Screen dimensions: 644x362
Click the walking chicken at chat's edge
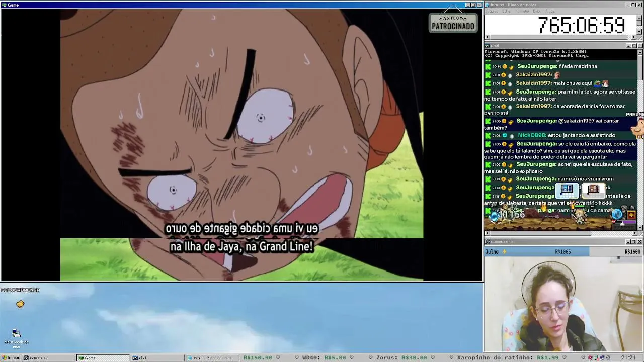point(637,128)
